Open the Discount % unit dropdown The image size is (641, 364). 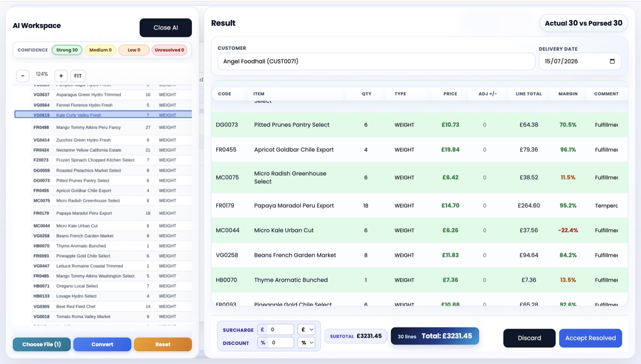[x=306, y=342]
